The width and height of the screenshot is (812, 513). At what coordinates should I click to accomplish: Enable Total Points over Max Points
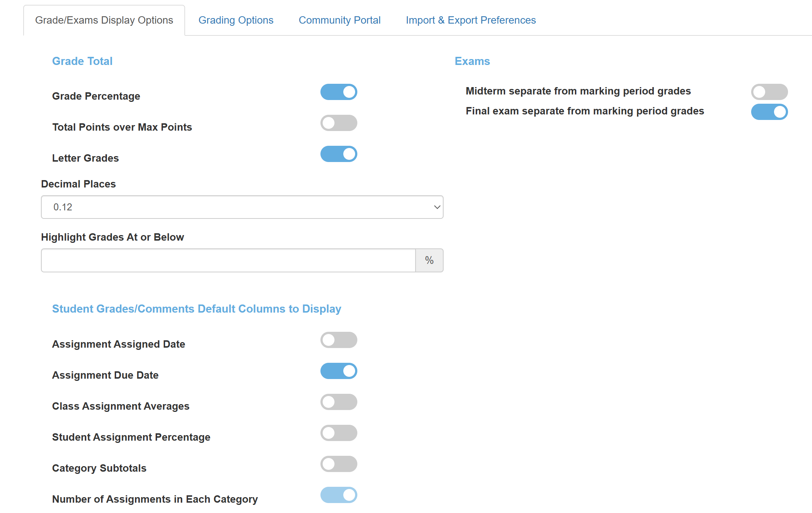point(339,123)
